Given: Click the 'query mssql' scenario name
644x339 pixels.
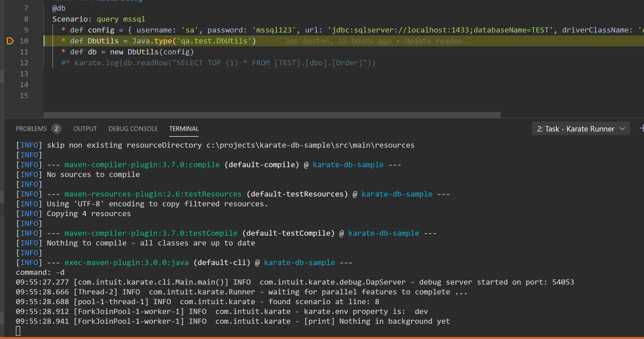Looking at the screenshot, I should [x=121, y=19].
